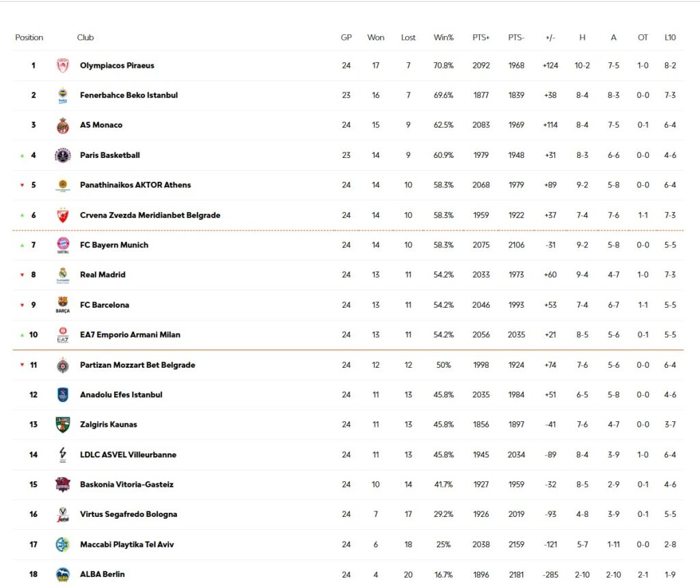
Task: Open Crvena Zvezda Meridianbet Belgrade link
Action: (150, 215)
